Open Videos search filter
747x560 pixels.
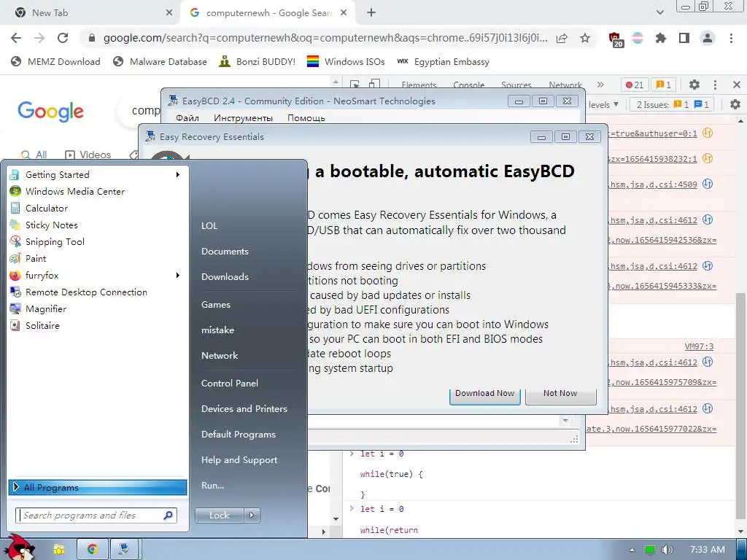pyautogui.click(x=88, y=155)
